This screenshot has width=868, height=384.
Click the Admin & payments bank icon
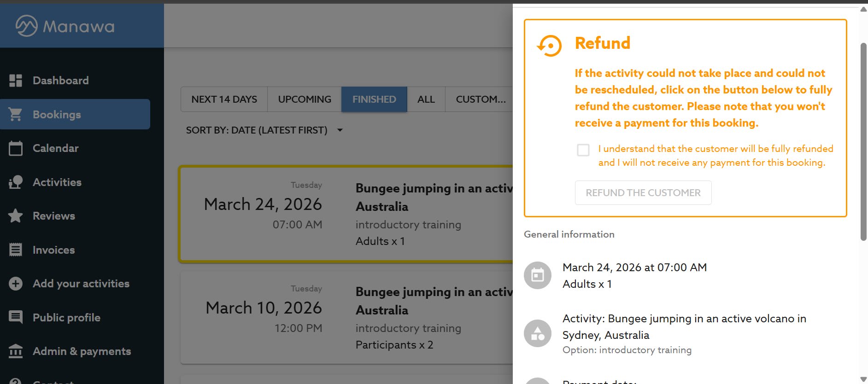[16, 351]
